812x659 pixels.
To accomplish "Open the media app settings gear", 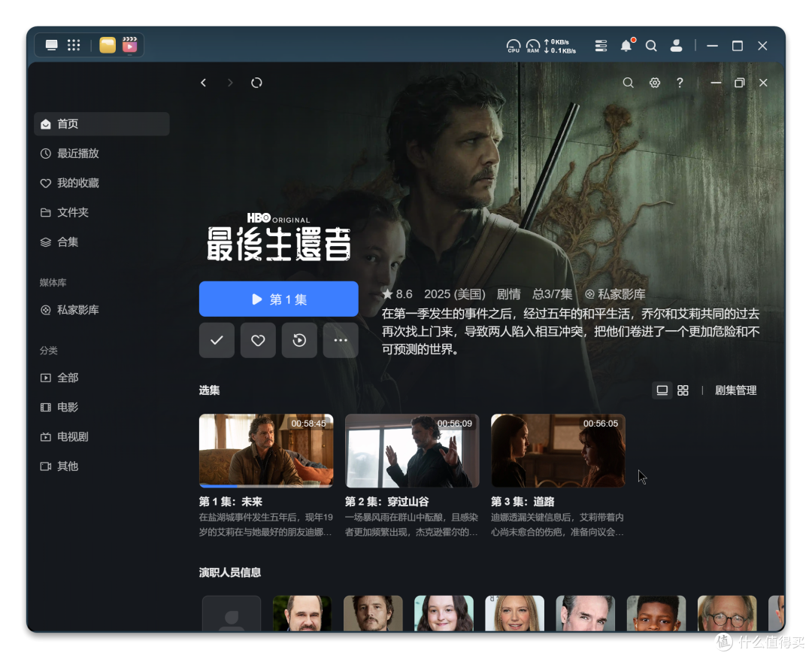I will click(x=655, y=83).
